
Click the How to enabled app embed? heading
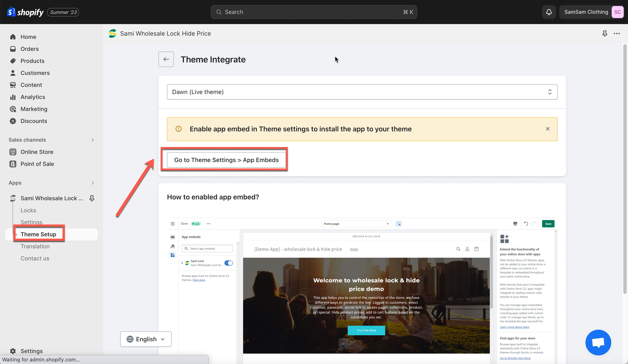click(213, 197)
